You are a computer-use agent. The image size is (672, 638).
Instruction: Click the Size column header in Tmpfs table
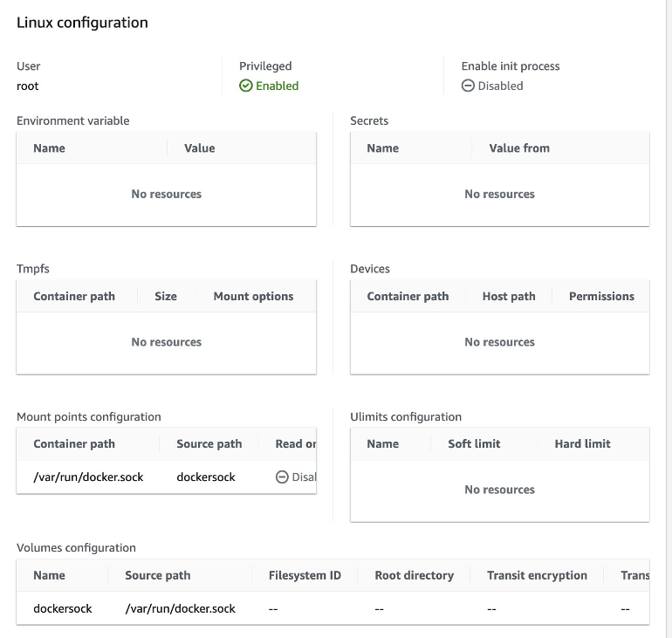(166, 297)
